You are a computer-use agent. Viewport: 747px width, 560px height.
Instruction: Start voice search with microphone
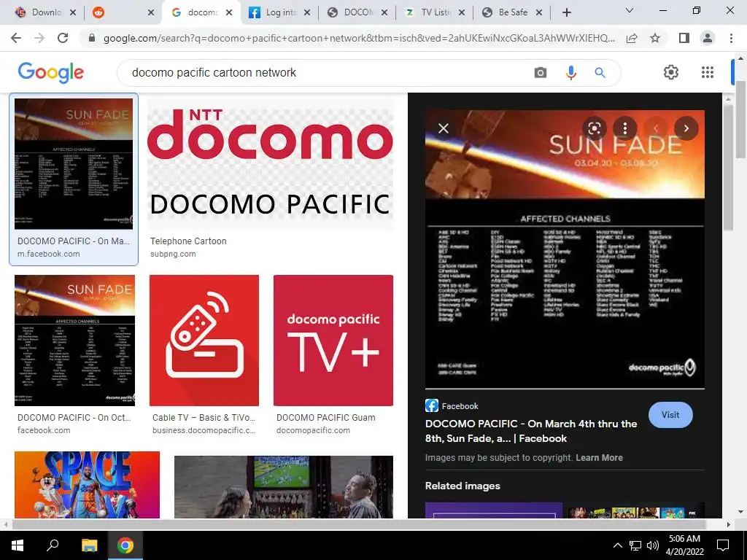tap(570, 72)
